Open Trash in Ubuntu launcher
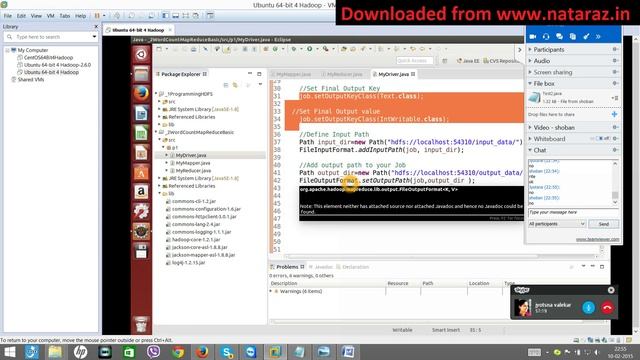This screenshot has width=640, height=360. point(141,324)
